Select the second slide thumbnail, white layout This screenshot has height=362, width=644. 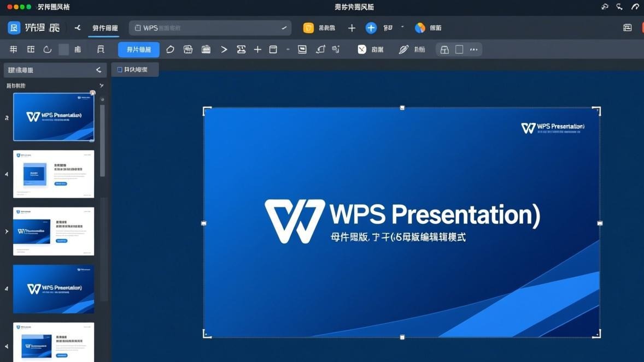click(x=54, y=174)
